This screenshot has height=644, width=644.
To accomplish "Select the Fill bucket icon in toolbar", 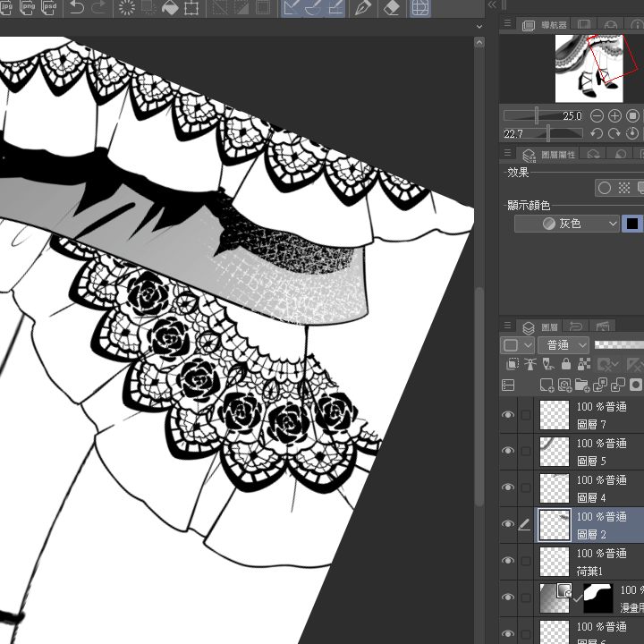I will [169, 8].
